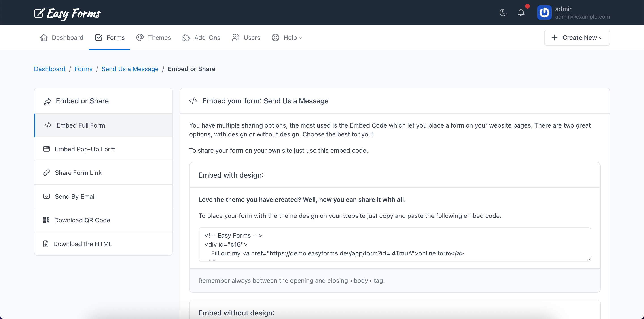Select the embed code in the textarea
644x319 pixels.
[x=394, y=244]
